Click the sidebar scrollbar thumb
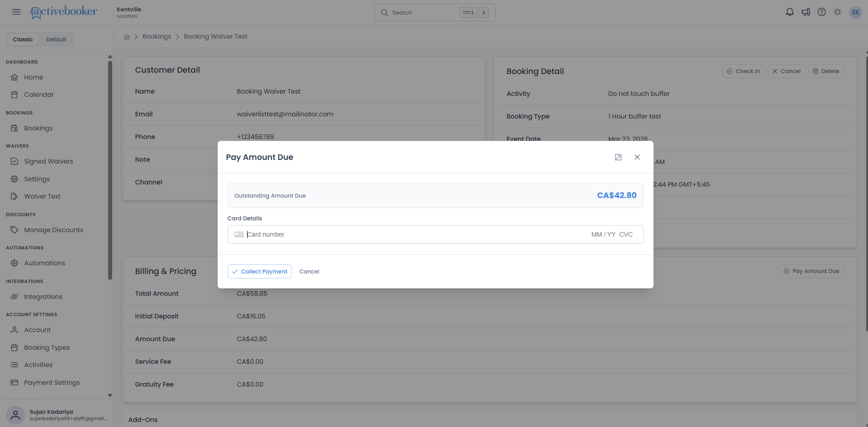 pyautogui.click(x=110, y=170)
